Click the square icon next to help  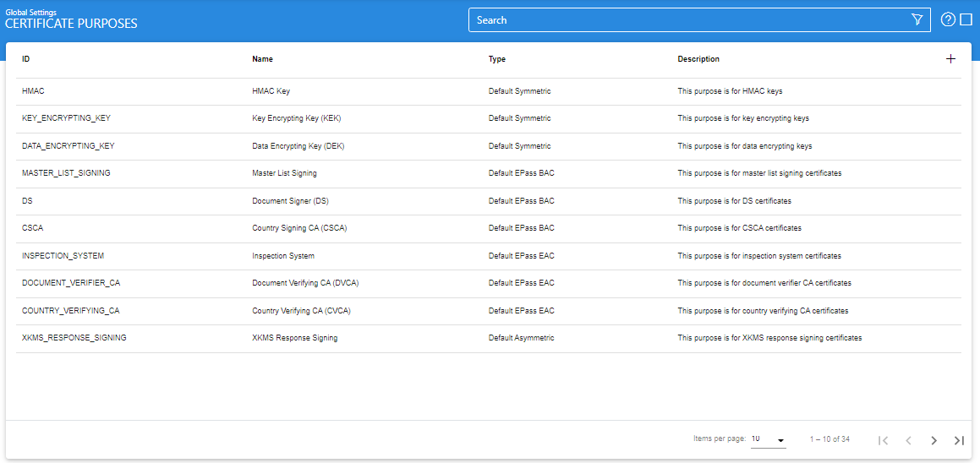tap(966, 20)
